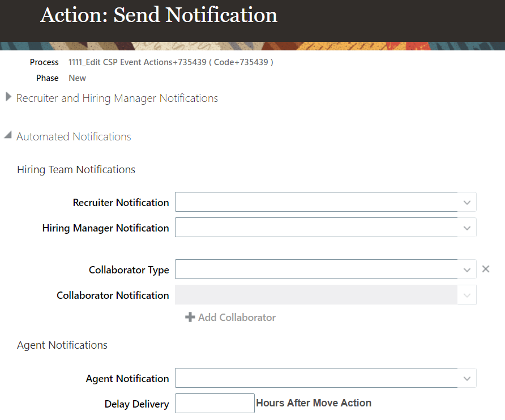This screenshot has width=505, height=420.
Task: Click the Phase field label
Action: pos(48,78)
